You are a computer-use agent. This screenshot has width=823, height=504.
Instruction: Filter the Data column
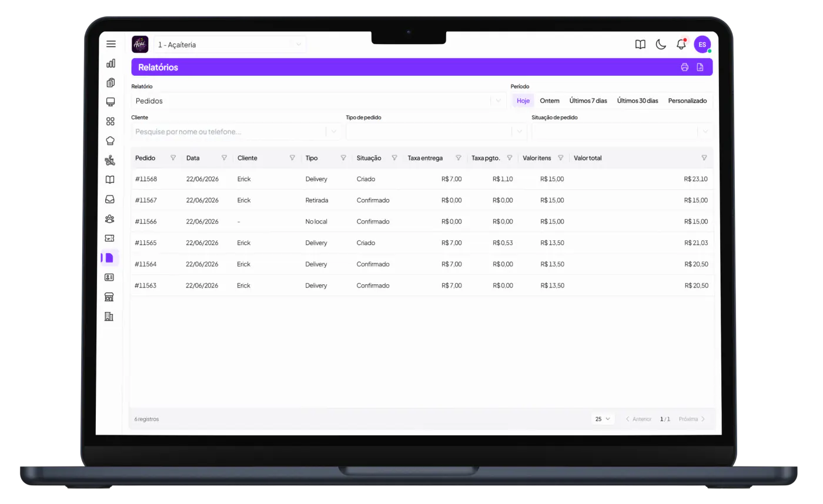(x=224, y=158)
